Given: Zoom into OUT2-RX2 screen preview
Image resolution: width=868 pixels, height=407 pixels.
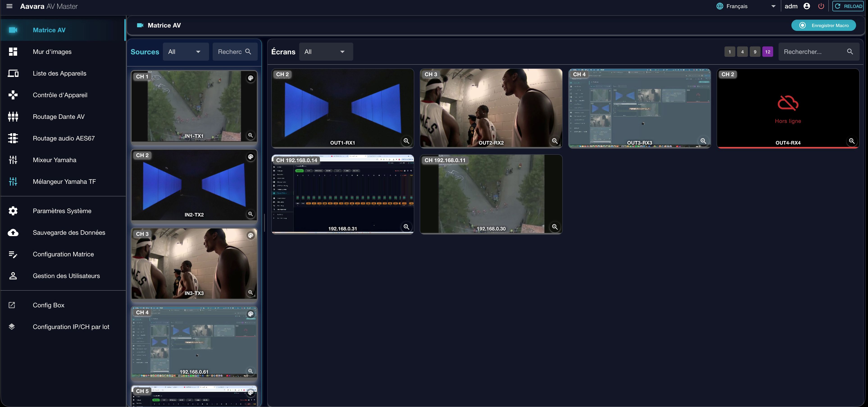Looking at the screenshot, I should [555, 141].
